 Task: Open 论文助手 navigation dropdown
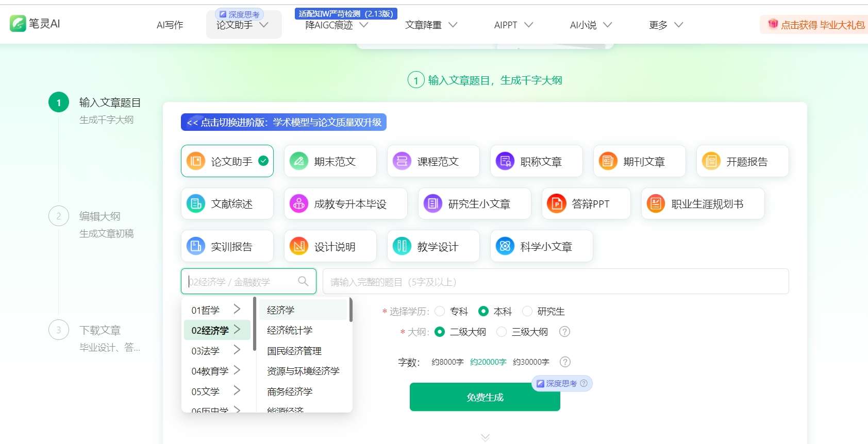coord(243,25)
